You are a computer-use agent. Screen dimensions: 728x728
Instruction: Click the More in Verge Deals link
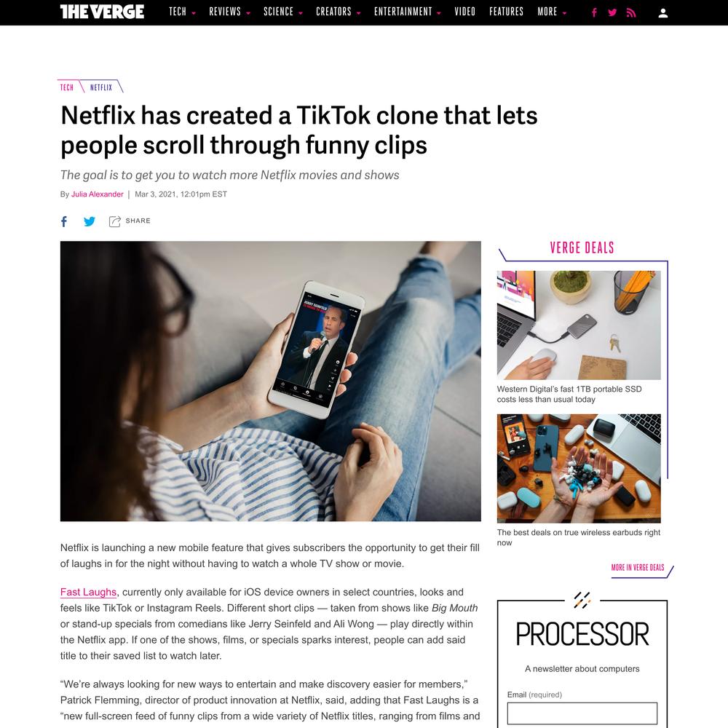click(638, 567)
